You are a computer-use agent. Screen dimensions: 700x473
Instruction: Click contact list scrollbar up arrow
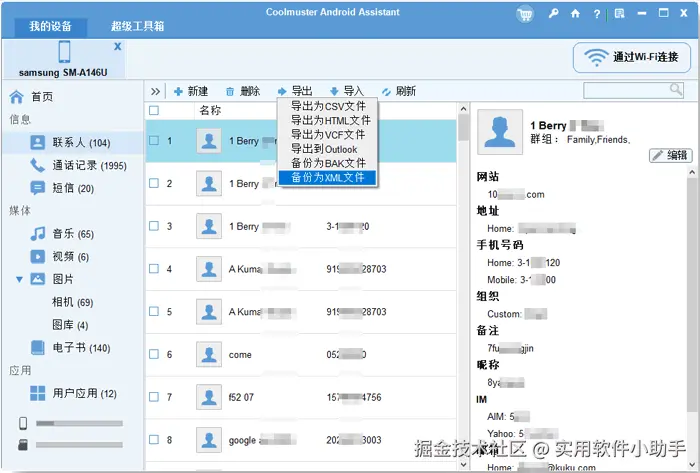click(x=463, y=109)
